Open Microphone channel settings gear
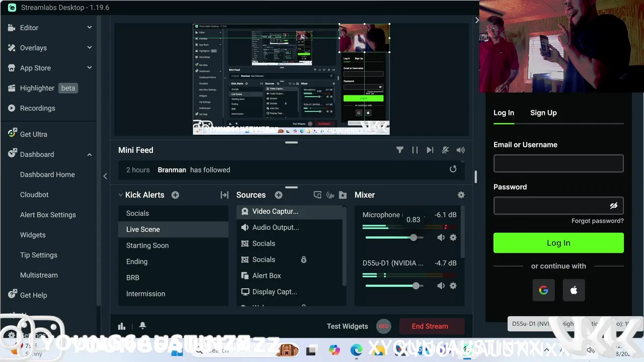 [453, 237]
